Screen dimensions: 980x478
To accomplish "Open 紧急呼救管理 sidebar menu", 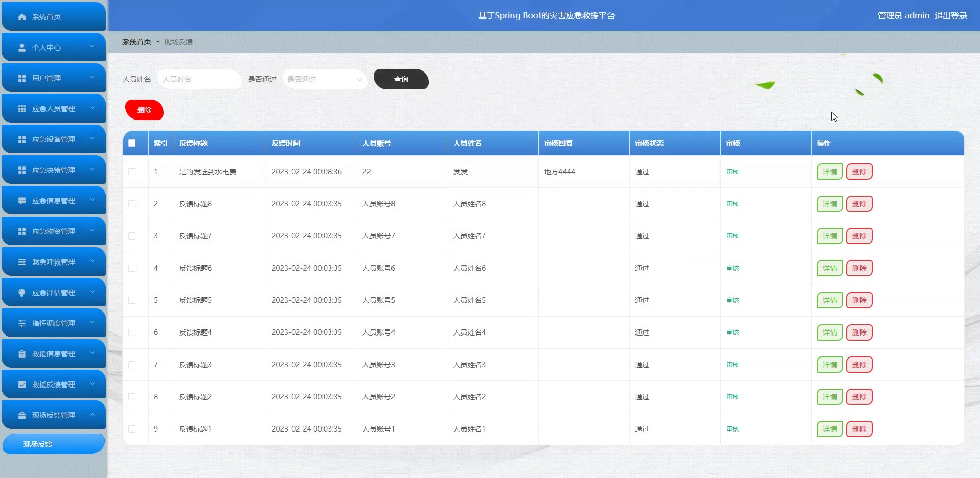I will tap(54, 262).
